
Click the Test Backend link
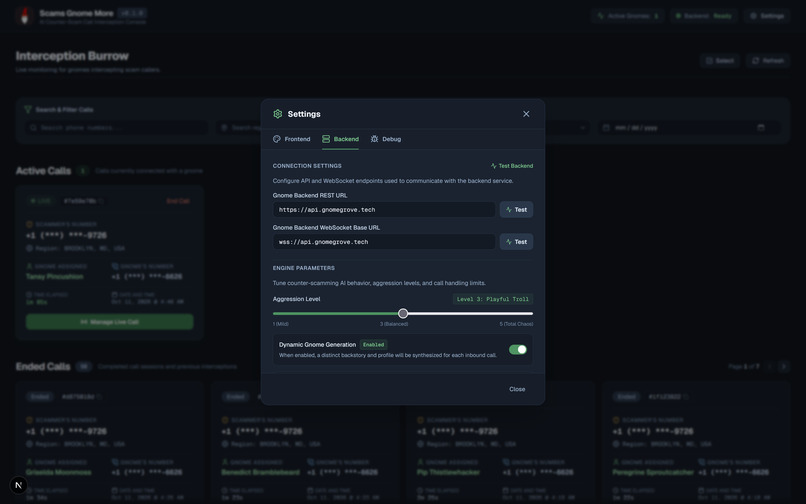511,166
